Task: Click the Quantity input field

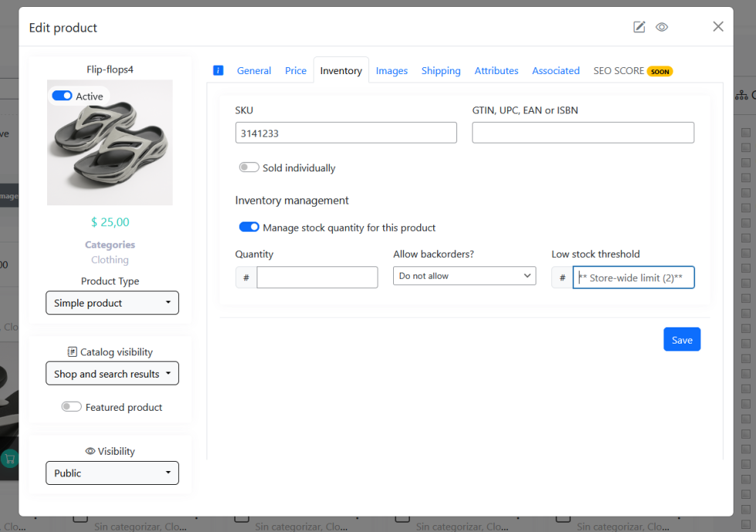Action: [x=317, y=277]
